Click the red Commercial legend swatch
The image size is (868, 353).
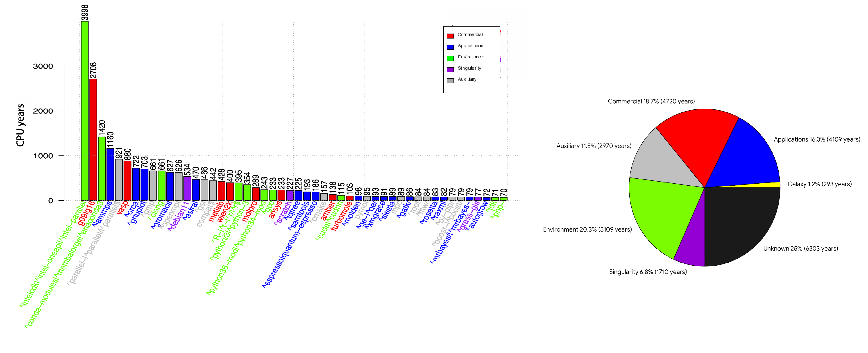tap(450, 36)
